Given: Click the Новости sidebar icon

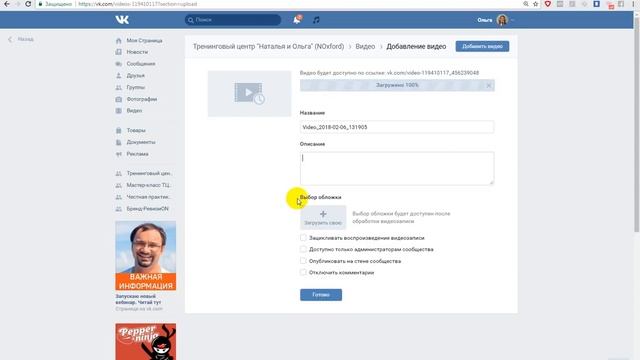Looking at the screenshot, I should [119, 52].
